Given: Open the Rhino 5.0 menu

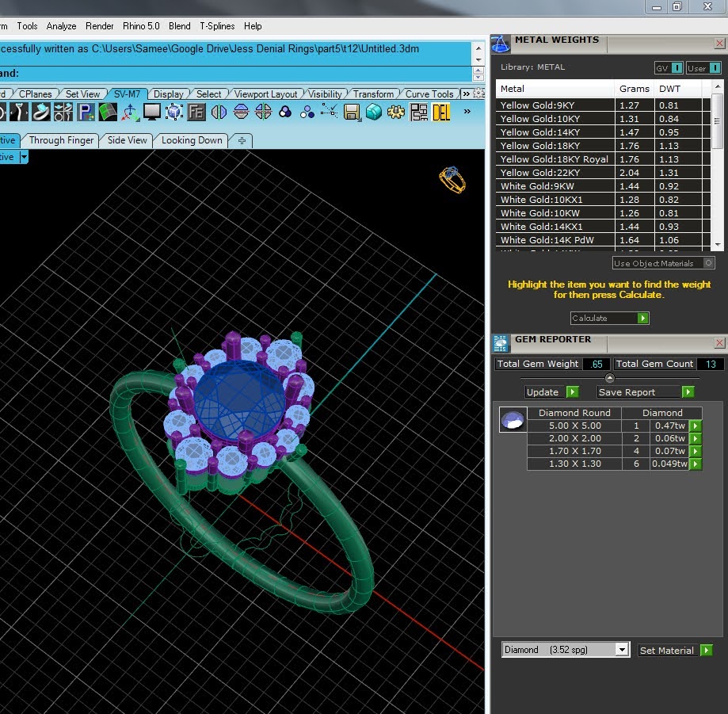Looking at the screenshot, I should click(141, 26).
